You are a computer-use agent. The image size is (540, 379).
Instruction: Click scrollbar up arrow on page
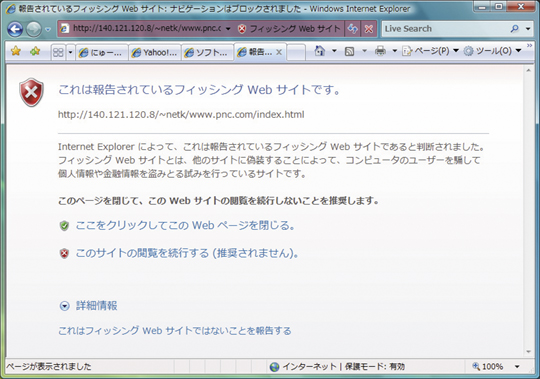coord(529,71)
